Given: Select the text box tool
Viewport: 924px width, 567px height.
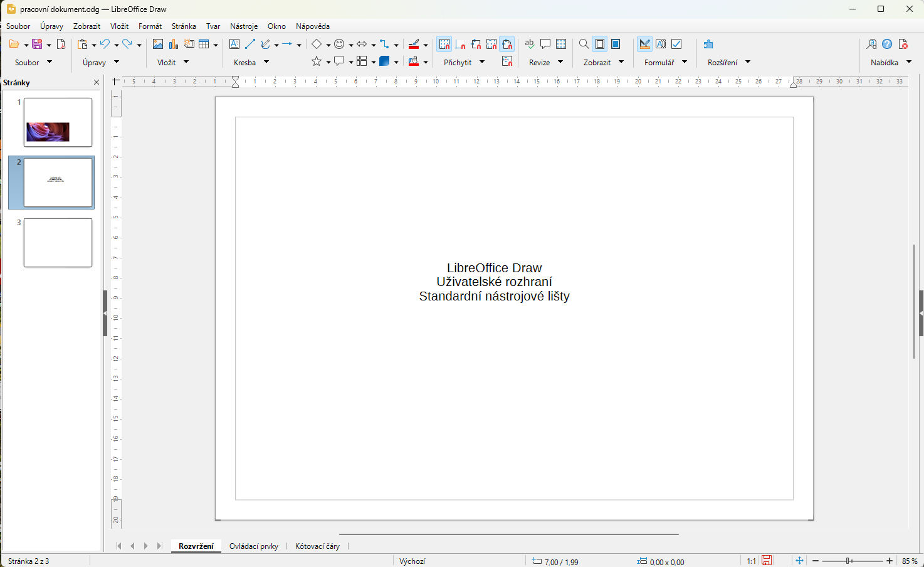Looking at the screenshot, I should tap(234, 44).
